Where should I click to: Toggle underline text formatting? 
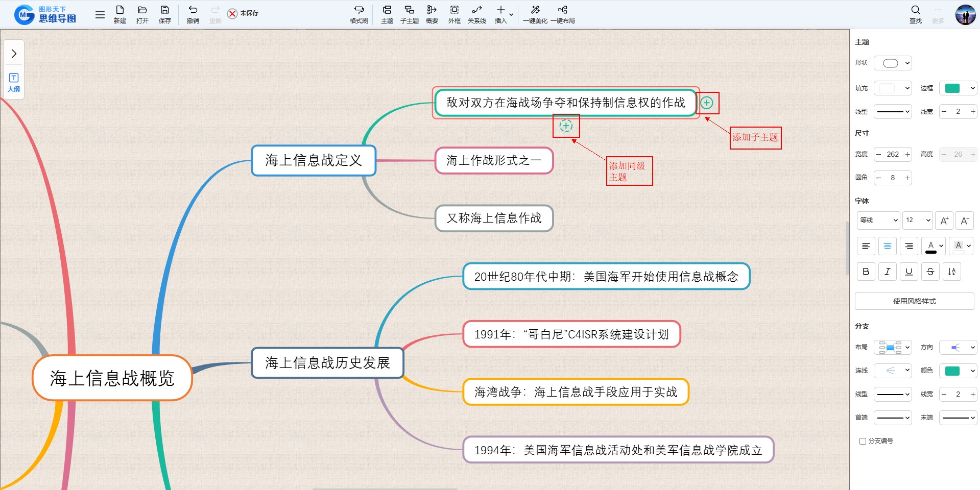click(909, 272)
